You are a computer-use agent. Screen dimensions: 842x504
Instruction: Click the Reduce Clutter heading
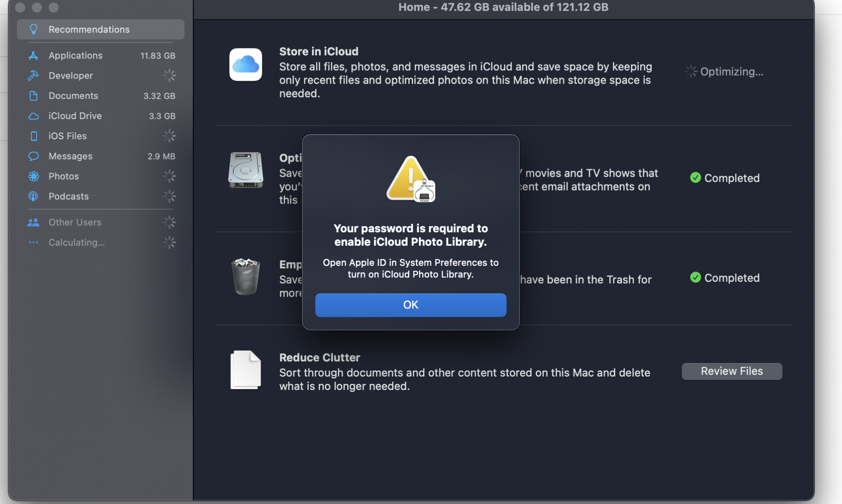click(x=320, y=358)
